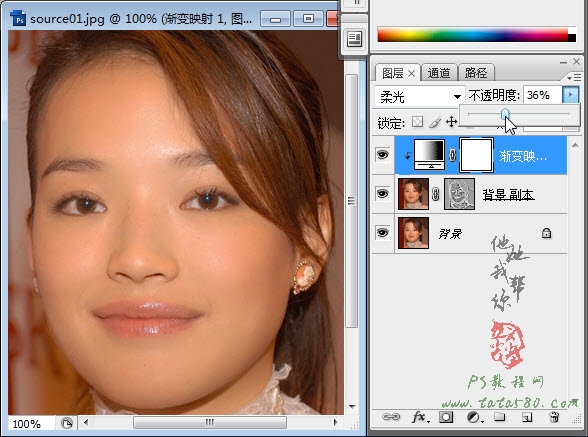Create a new layer with footer icon

(527, 417)
